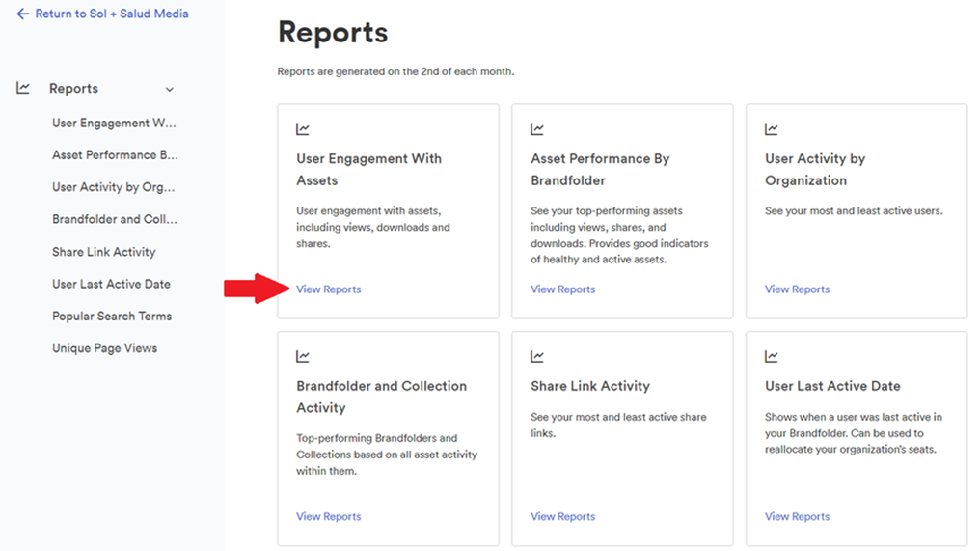Screen dimensions: 980x551
Task: Click chart icon on User Last Active Date card
Action: point(772,356)
